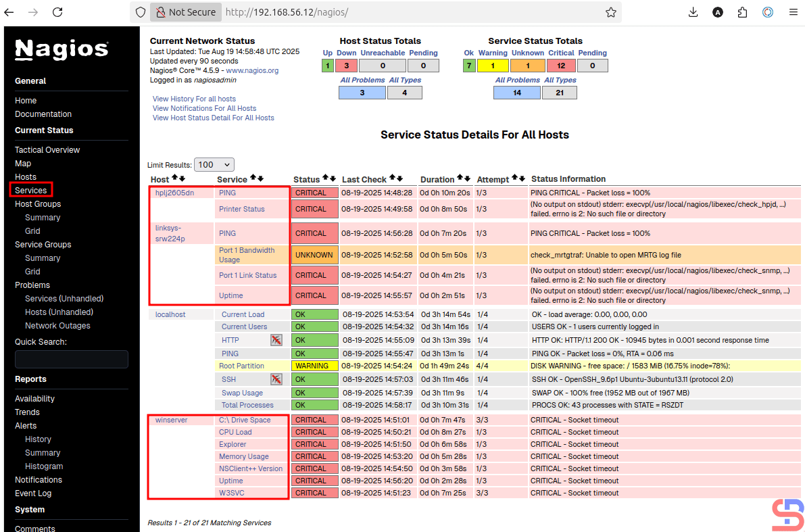Click the browser reload button
Viewport: 805px width, 532px height.
57,12
